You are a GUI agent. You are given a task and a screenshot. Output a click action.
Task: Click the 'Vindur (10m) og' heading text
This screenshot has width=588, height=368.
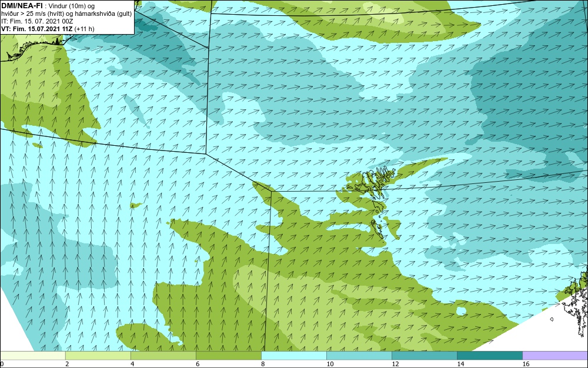pos(71,6)
